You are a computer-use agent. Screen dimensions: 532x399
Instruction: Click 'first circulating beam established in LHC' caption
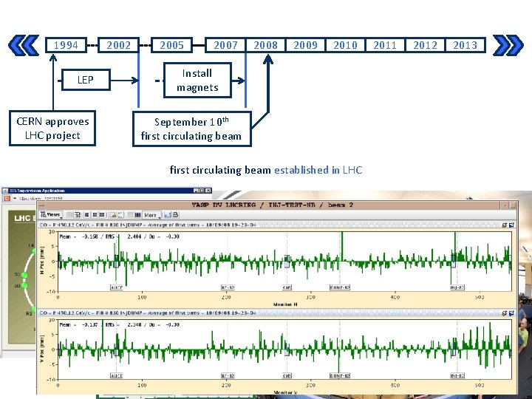[266, 170]
